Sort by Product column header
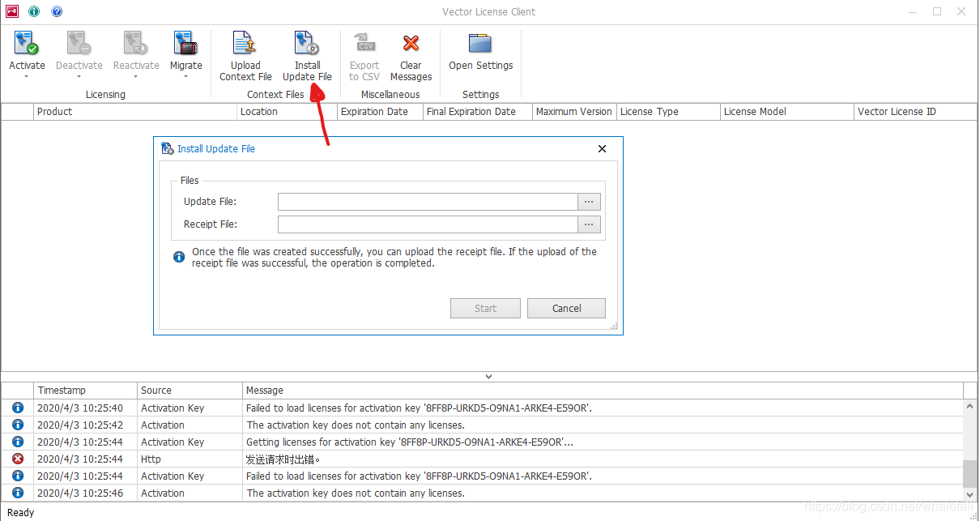This screenshot has width=980, height=521. (135, 112)
